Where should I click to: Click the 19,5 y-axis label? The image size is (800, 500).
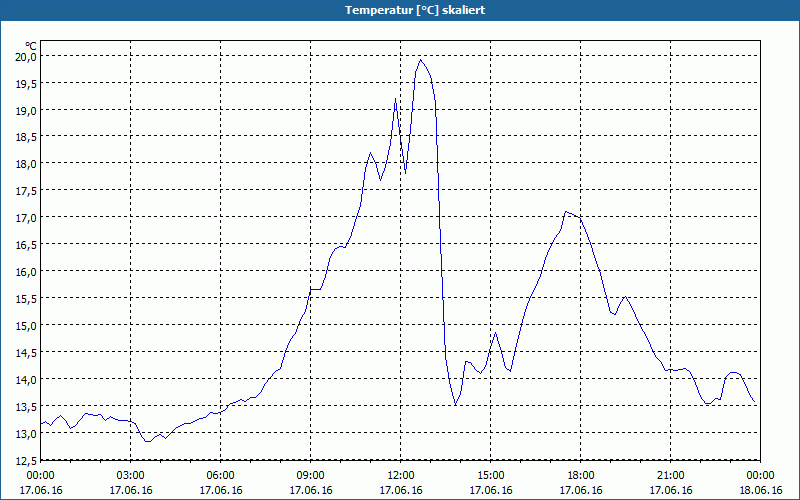tap(24, 84)
